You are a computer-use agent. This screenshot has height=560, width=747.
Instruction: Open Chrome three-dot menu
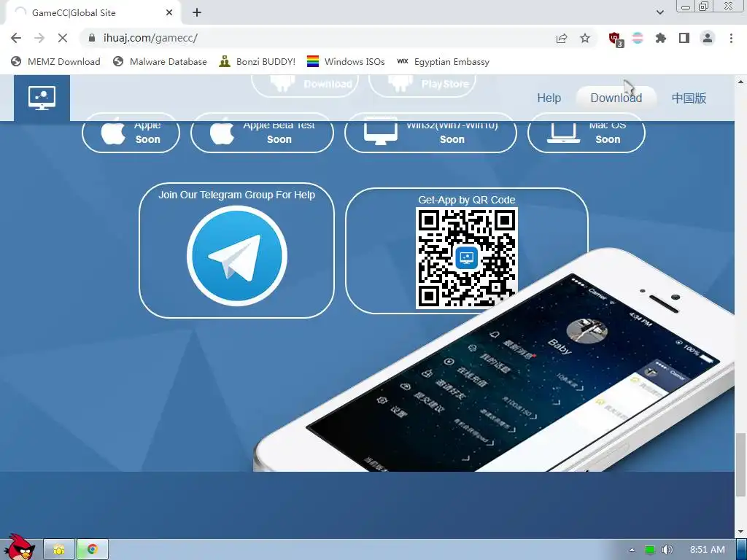731,38
